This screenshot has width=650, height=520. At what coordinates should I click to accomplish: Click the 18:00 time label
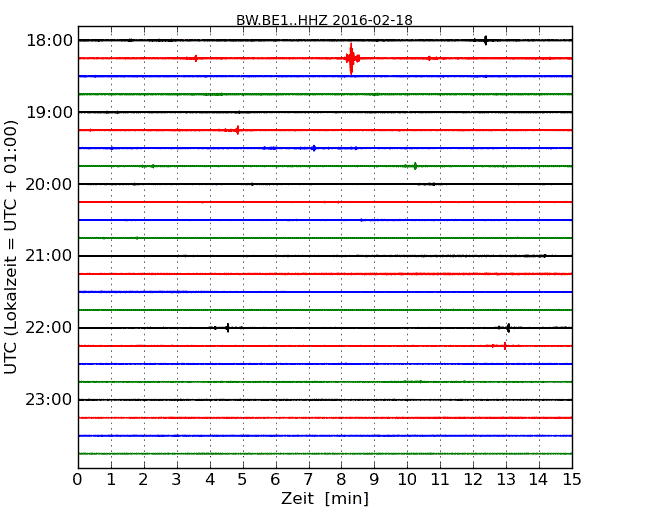pos(49,41)
